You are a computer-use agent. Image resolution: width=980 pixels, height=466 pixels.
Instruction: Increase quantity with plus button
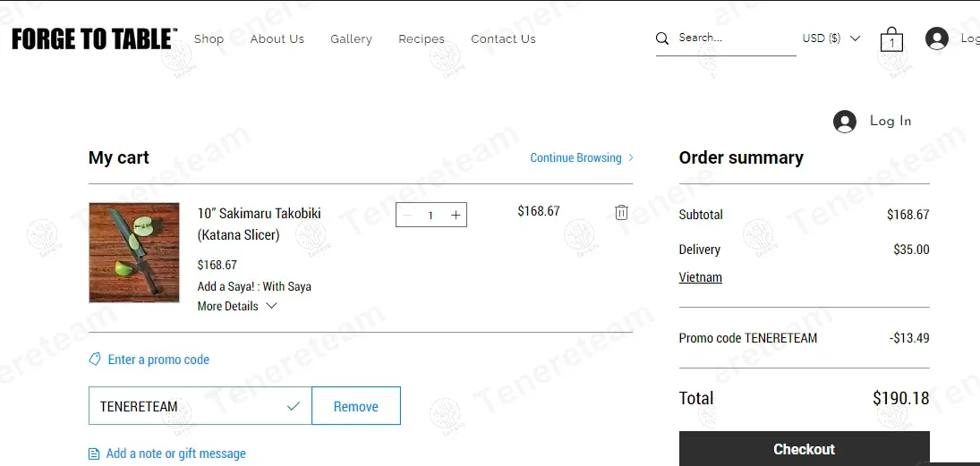[x=456, y=215]
